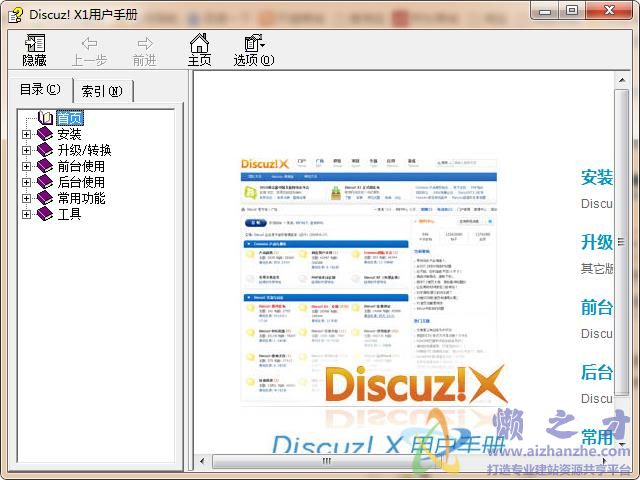The width and height of the screenshot is (640, 480).
Task: Click the horizontal scrollbar thumb
Action: tap(327, 461)
